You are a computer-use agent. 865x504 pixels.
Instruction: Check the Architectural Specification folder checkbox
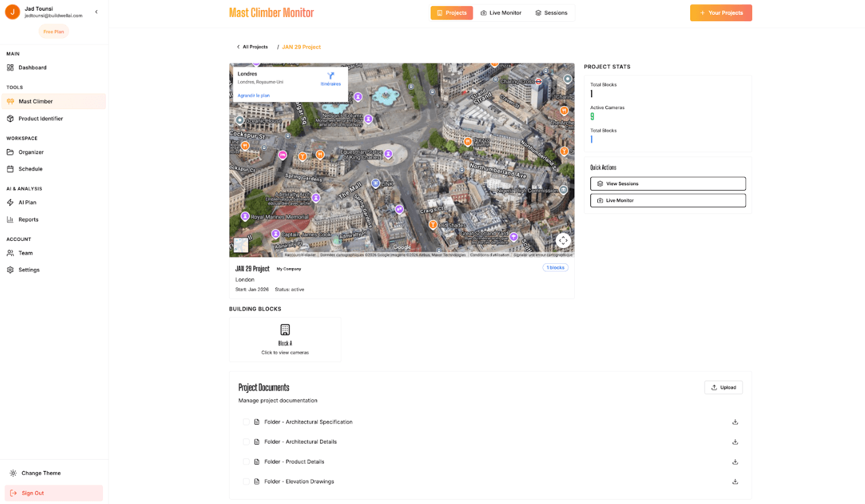pyautogui.click(x=246, y=422)
